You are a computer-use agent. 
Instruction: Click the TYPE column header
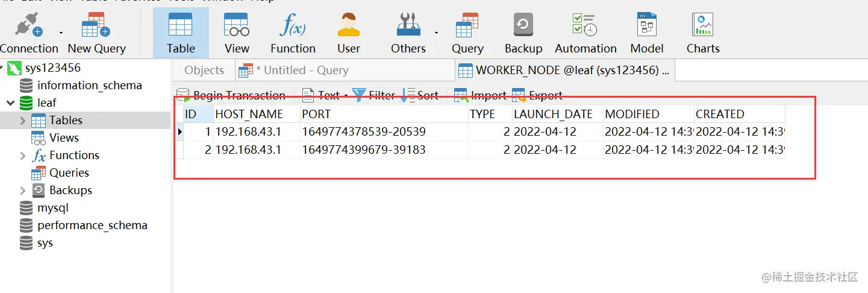pos(490,114)
